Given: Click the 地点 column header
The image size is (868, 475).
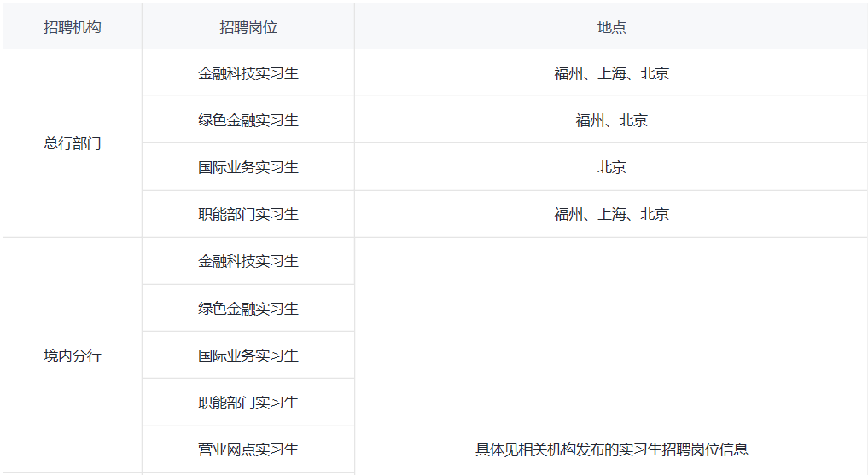Looking at the screenshot, I should point(611,27).
